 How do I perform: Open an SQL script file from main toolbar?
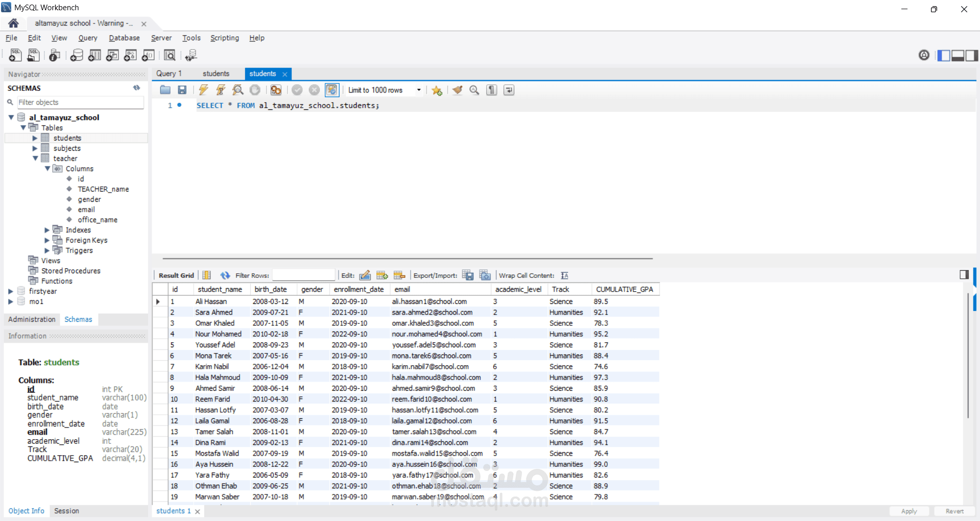click(34, 55)
